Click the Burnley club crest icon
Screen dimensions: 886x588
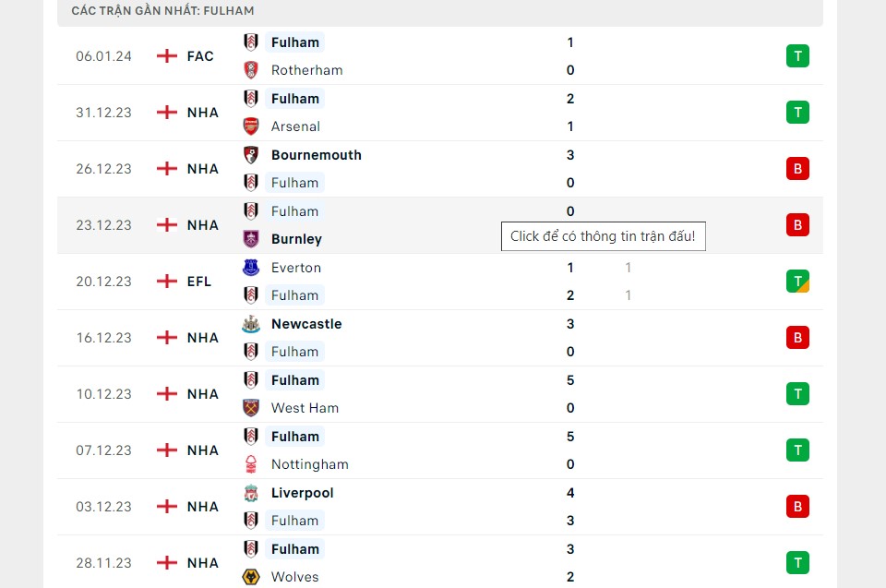(251, 238)
